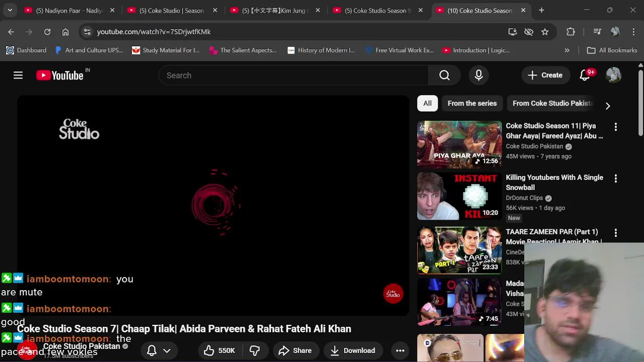Image resolution: width=644 pixels, height=362 pixels.
Task: Open media controls icon in toolbar
Action: pyautogui.click(x=597, y=32)
